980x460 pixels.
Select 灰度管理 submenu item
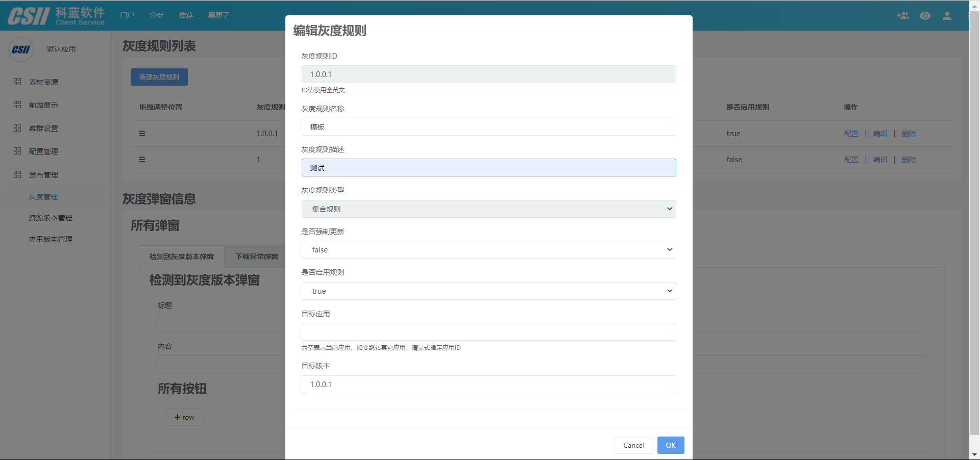click(43, 197)
